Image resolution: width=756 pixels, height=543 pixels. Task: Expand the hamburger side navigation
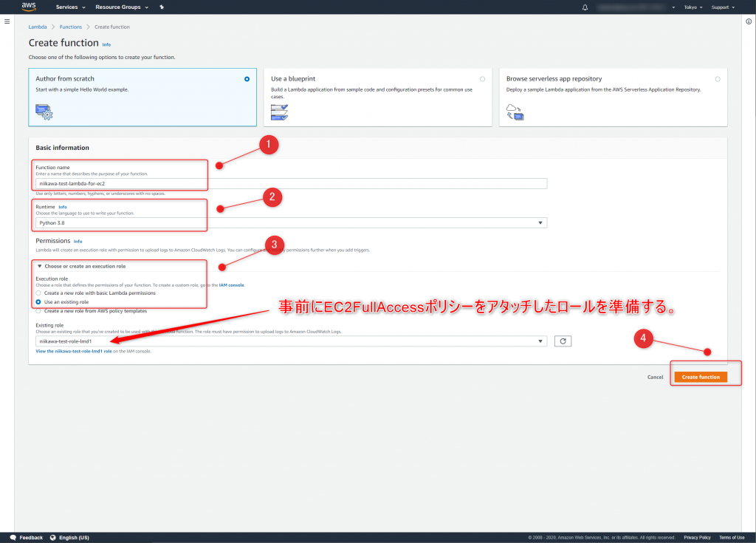click(x=7, y=21)
